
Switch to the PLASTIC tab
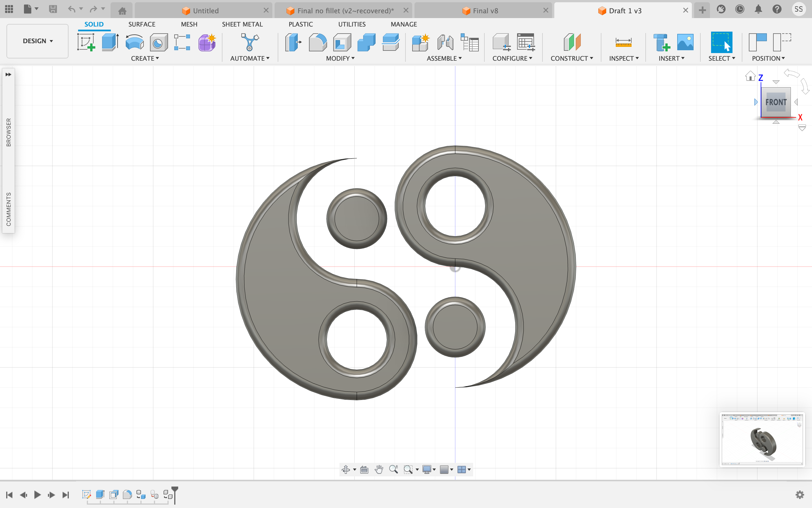tap(301, 24)
